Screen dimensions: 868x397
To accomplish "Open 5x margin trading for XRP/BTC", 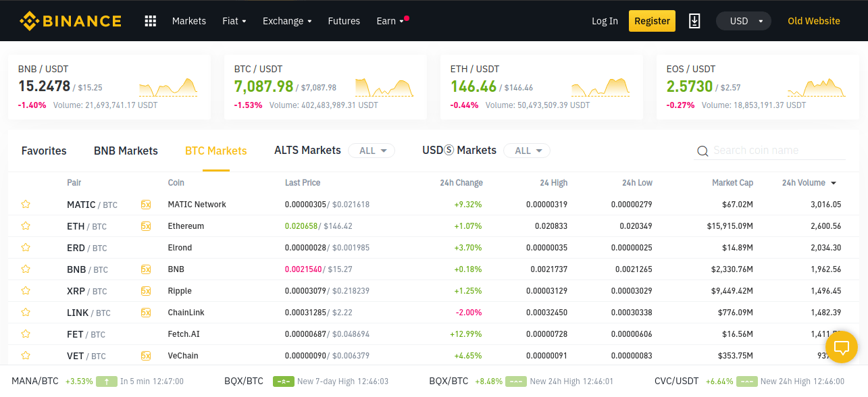I will click(147, 290).
